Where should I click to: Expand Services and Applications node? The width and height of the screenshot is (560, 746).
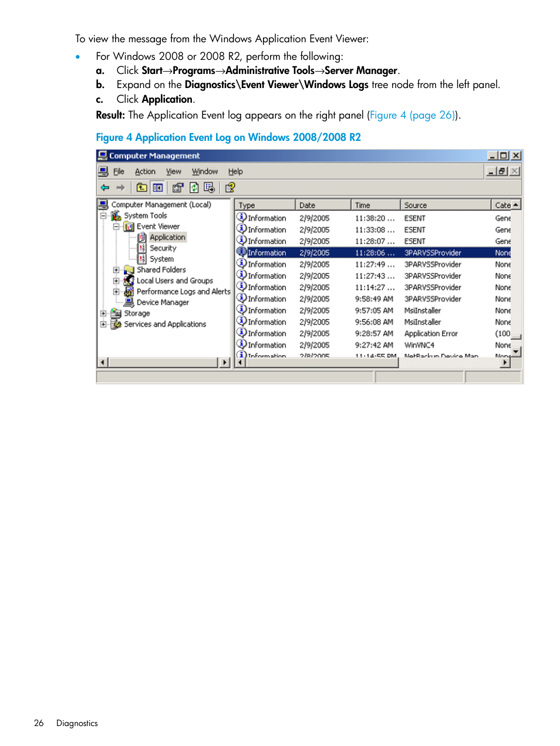pos(103,324)
